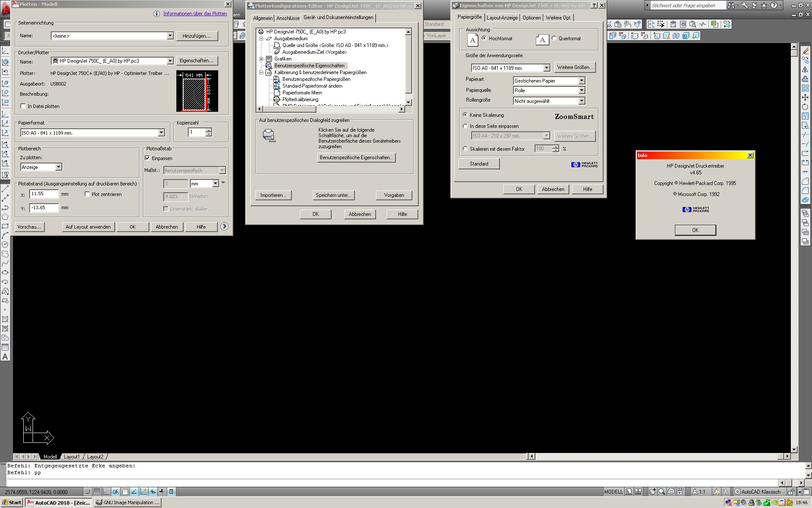Click OK in the Info dialog
The height and width of the screenshot is (508, 812).
[695, 230]
